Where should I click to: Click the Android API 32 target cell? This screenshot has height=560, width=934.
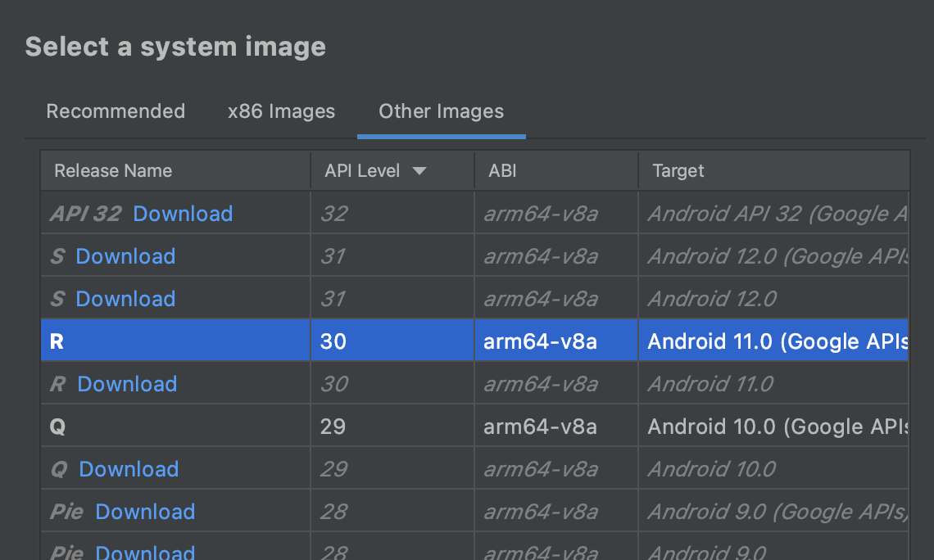pyautogui.click(x=774, y=214)
